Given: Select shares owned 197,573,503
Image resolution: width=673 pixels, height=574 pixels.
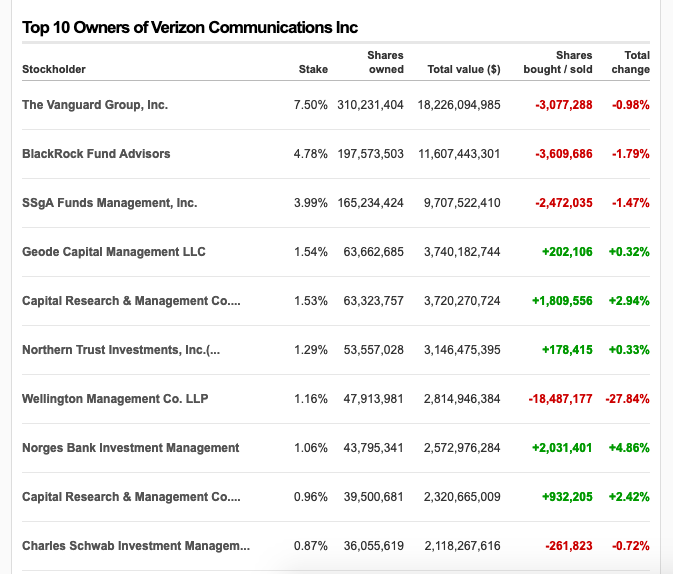Looking at the screenshot, I should click(x=370, y=154).
